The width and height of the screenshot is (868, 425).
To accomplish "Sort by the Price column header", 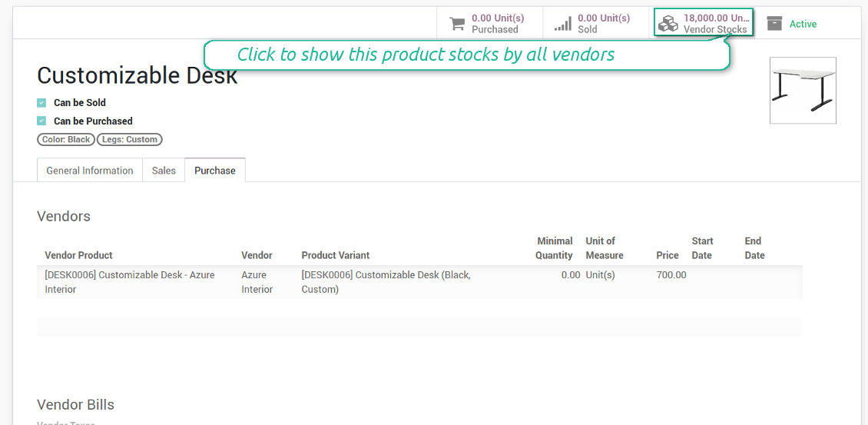I will 668,255.
